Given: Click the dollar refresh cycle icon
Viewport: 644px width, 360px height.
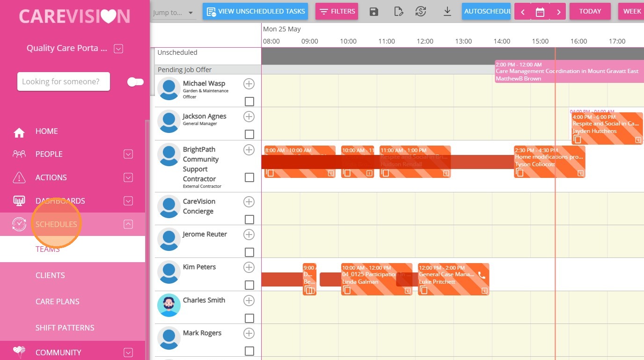Looking at the screenshot, I should coord(421,12).
